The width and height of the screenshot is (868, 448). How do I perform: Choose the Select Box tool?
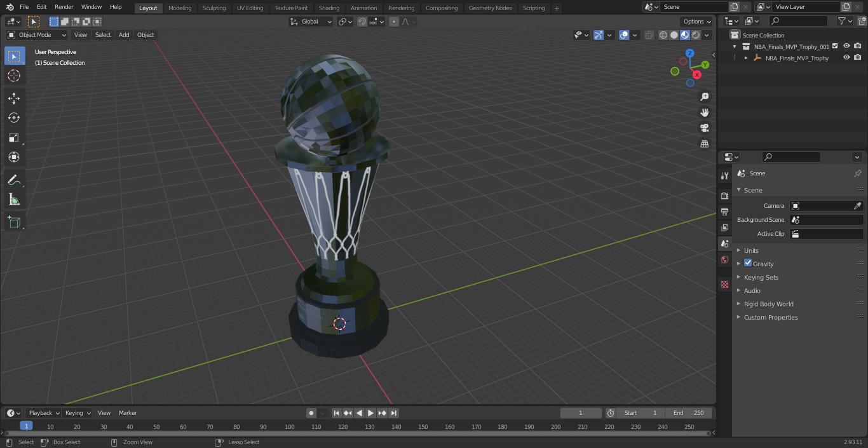tap(14, 56)
